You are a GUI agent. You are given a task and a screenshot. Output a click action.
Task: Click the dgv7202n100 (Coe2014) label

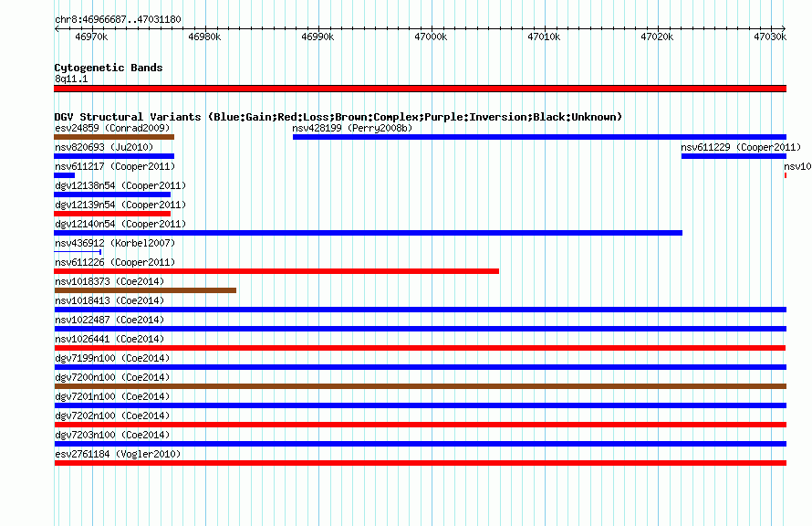click(112, 416)
